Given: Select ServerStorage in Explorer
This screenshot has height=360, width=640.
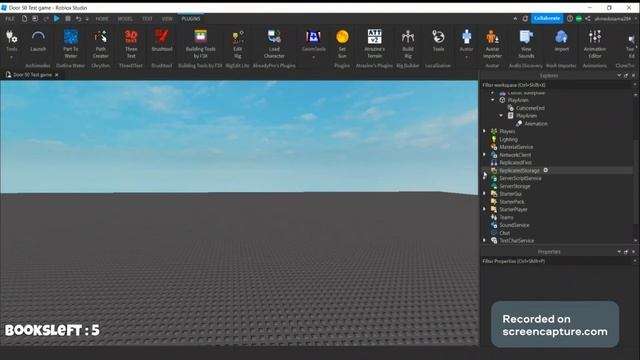Looking at the screenshot, I should 515,186.
